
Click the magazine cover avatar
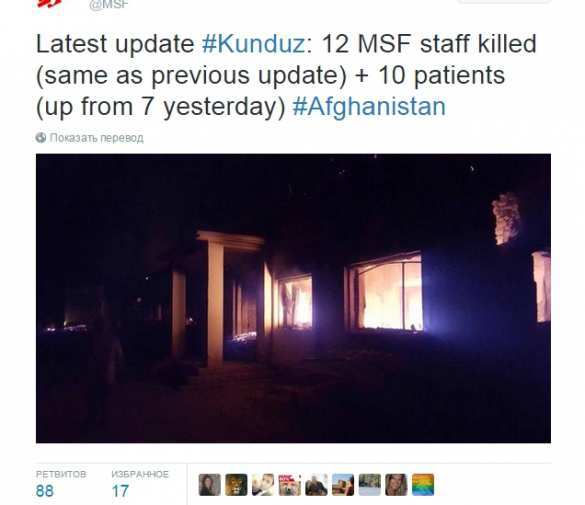(x=290, y=485)
